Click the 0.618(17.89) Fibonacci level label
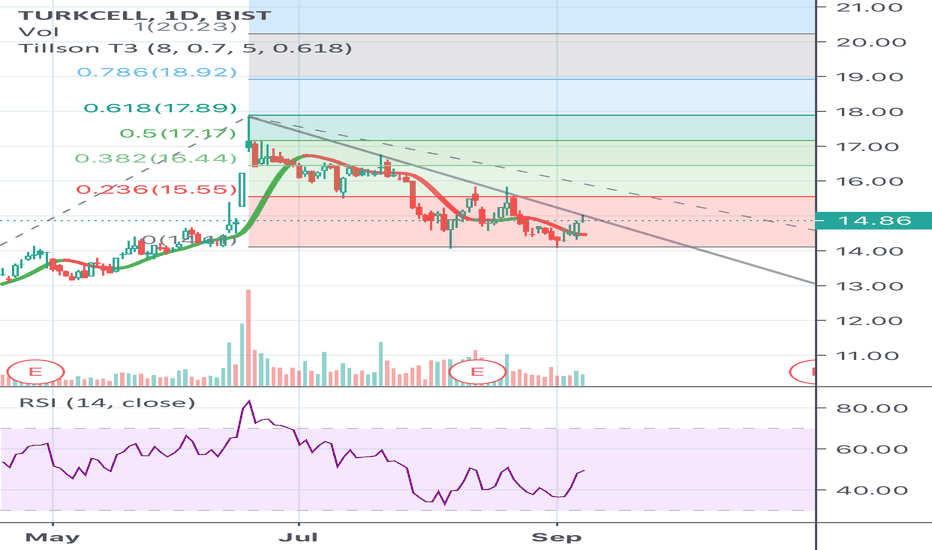This screenshot has width=932, height=550. click(x=160, y=108)
